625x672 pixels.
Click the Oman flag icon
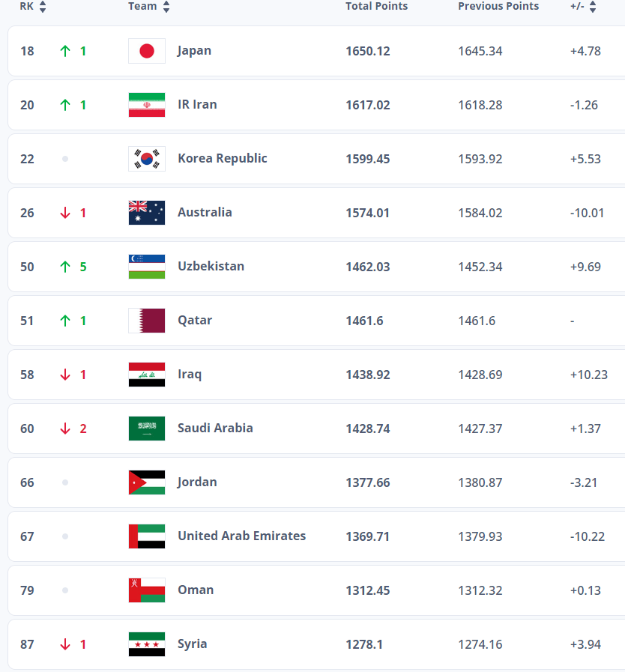(x=147, y=590)
